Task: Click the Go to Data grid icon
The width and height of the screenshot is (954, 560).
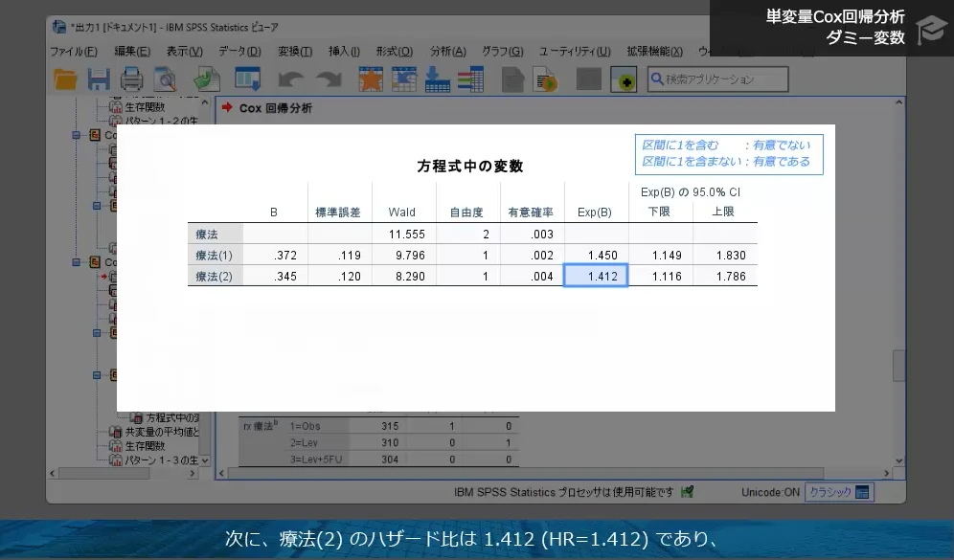Action: 406,78
